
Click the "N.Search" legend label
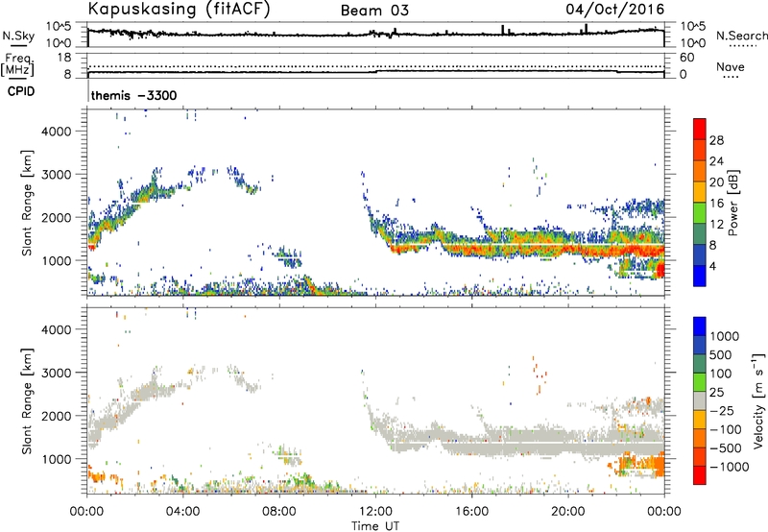[x=741, y=36]
